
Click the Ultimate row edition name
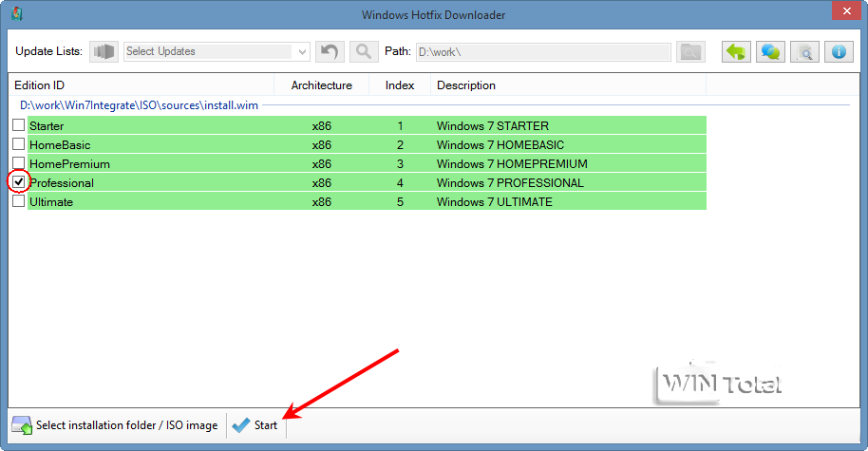click(51, 202)
